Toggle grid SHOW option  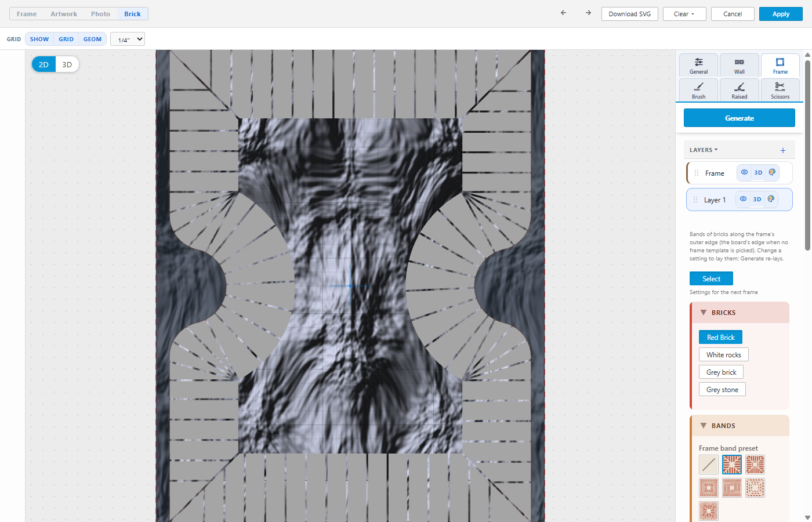pyautogui.click(x=39, y=39)
